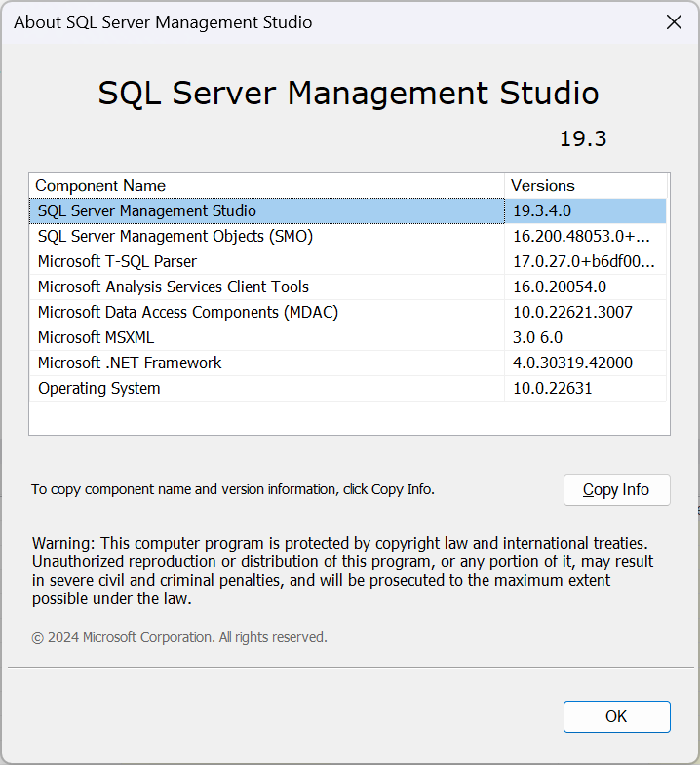Image resolution: width=700 pixels, height=765 pixels.
Task: Click version value 16.0.20054.0
Action: coord(560,287)
